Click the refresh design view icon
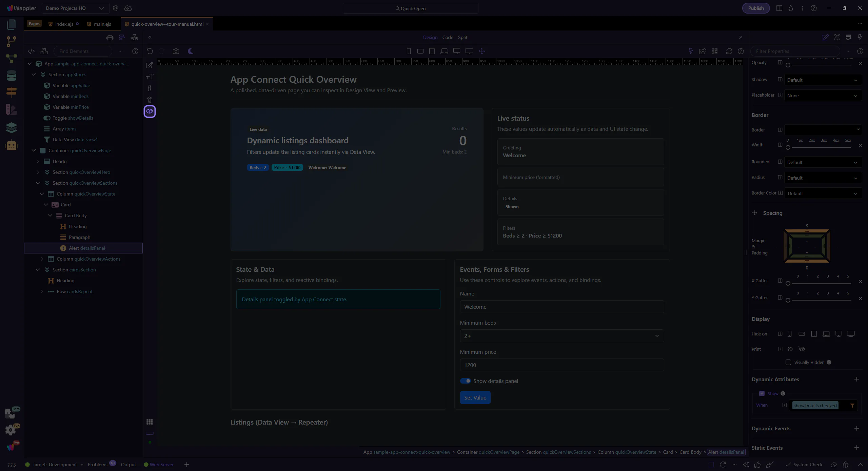The width and height of the screenshot is (868, 471). tap(729, 51)
